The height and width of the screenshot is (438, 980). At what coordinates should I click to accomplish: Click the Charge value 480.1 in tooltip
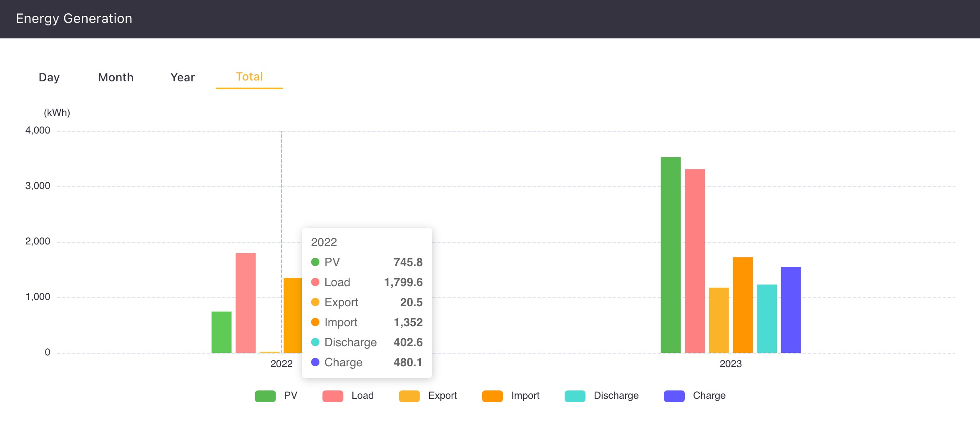(408, 362)
